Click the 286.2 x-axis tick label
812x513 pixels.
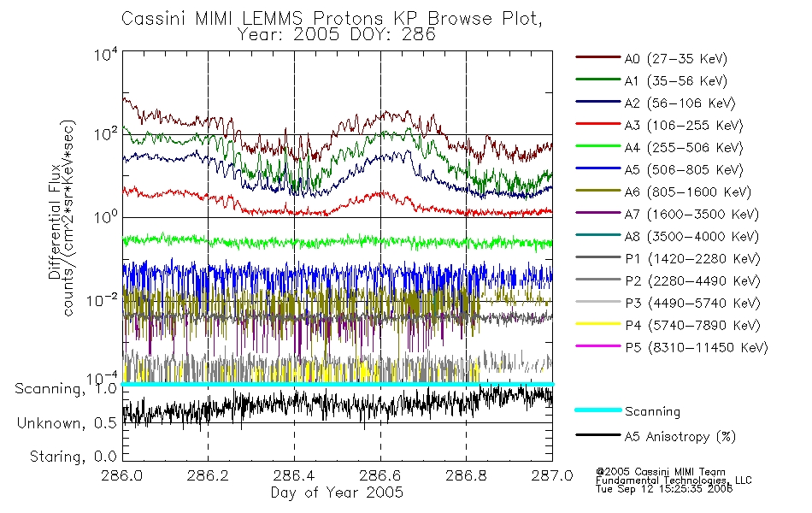[209, 475]
